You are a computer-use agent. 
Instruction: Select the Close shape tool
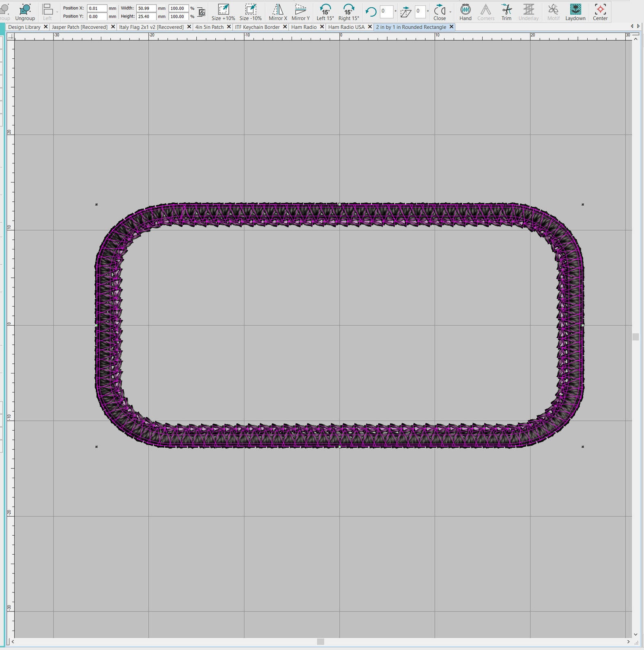pos(439,12)
